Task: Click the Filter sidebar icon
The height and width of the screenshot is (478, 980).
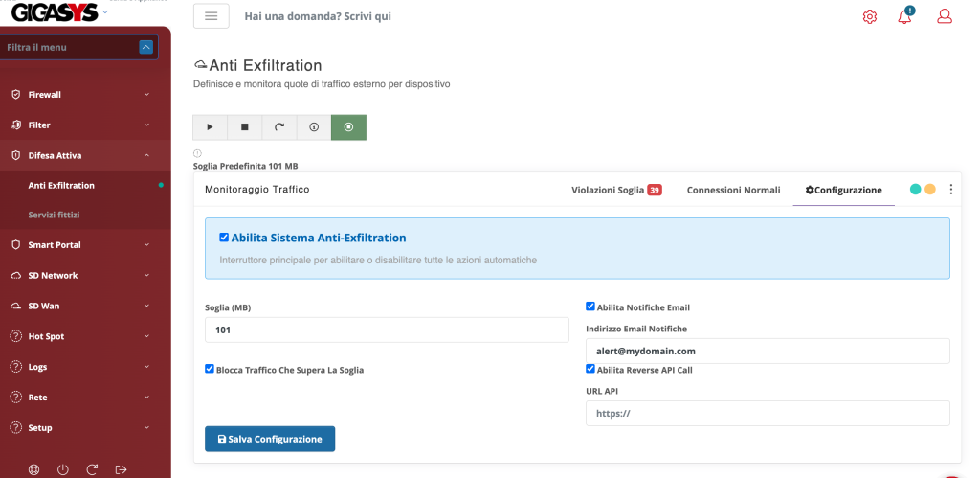Action: (16, 125)
